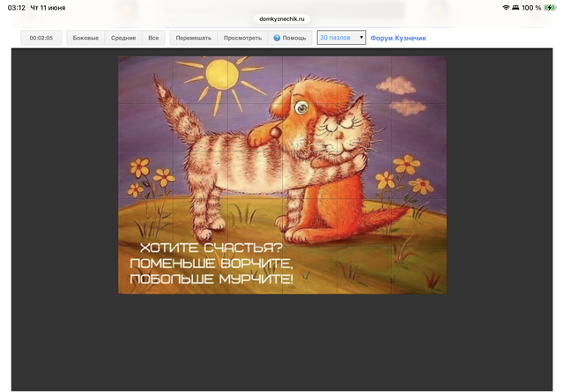
Task: Show only Боковые edge pieces
Action: [x=85, y=38]
